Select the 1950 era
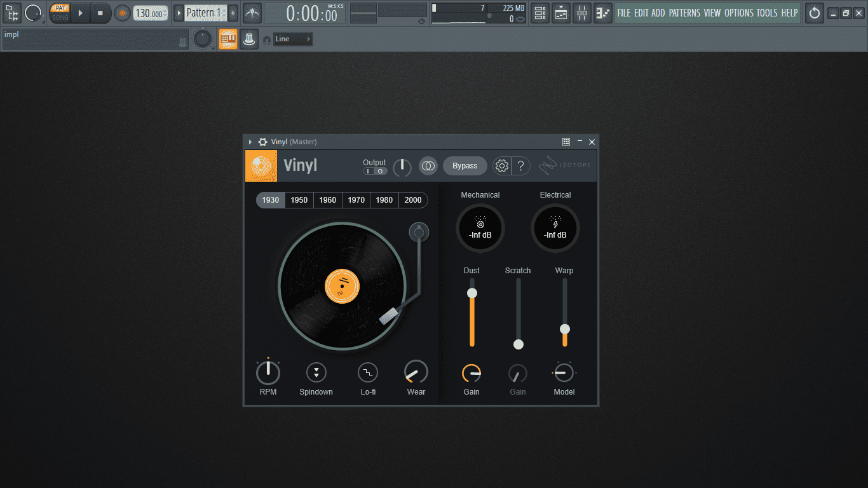The image size is (868, 488). point(299,200)
